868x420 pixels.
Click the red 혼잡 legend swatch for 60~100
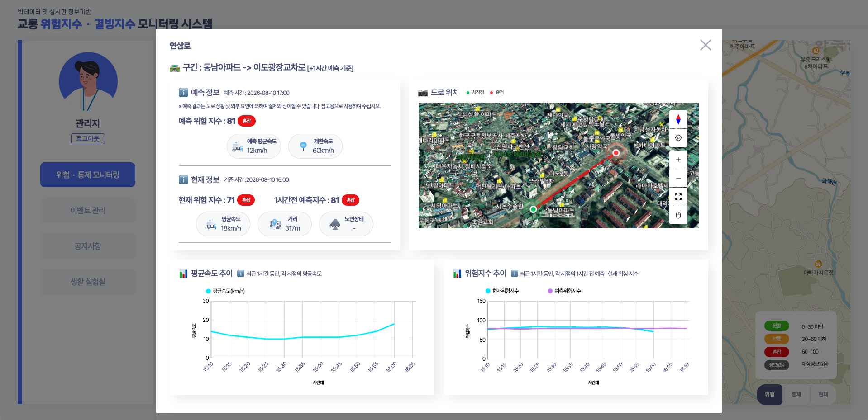coord(777,352)
